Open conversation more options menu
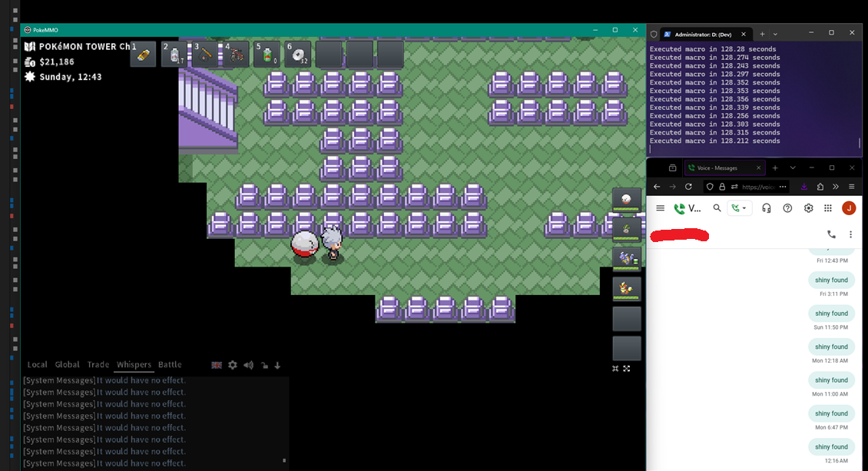868x471 pixels. 851,234
